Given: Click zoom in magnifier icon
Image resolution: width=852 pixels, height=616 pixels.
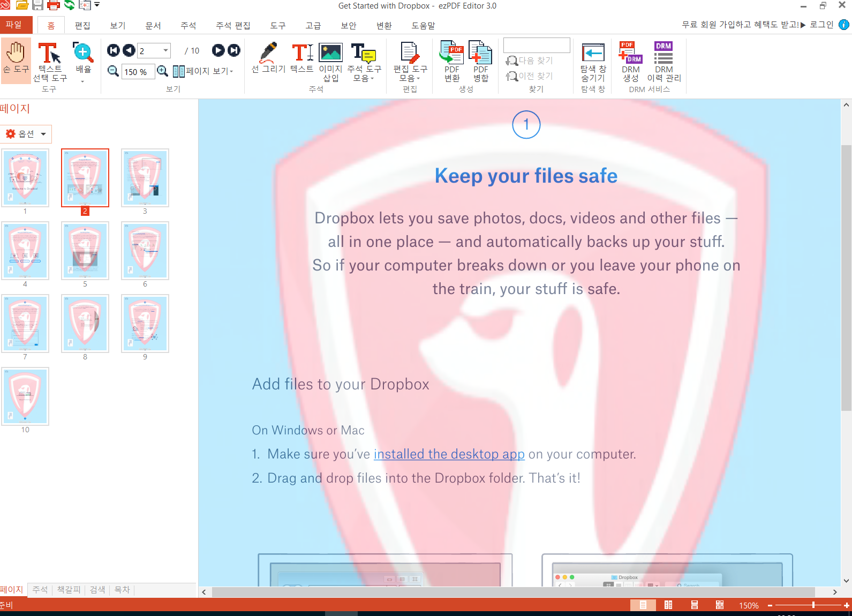Looking at the screenshot, I should click(x=162, y=71).
